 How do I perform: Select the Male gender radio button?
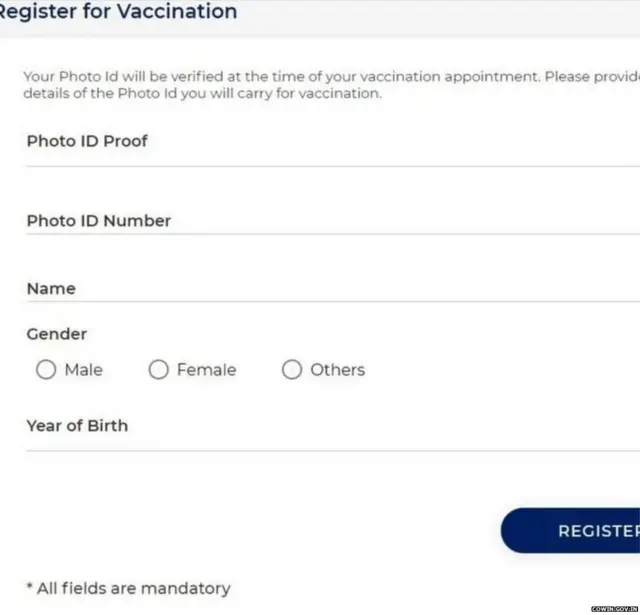click(46, 370)
